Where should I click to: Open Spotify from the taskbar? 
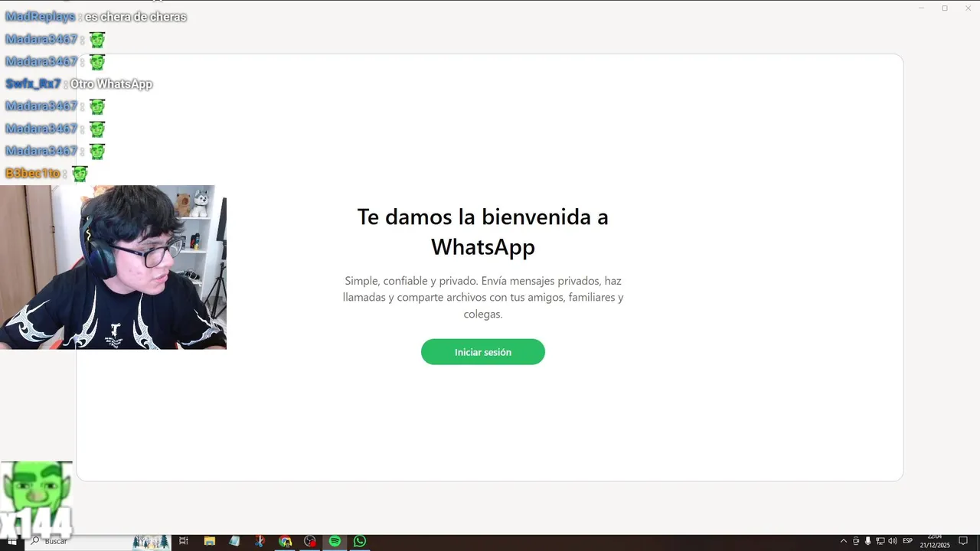pyautogui.click(x=335, y=541)
